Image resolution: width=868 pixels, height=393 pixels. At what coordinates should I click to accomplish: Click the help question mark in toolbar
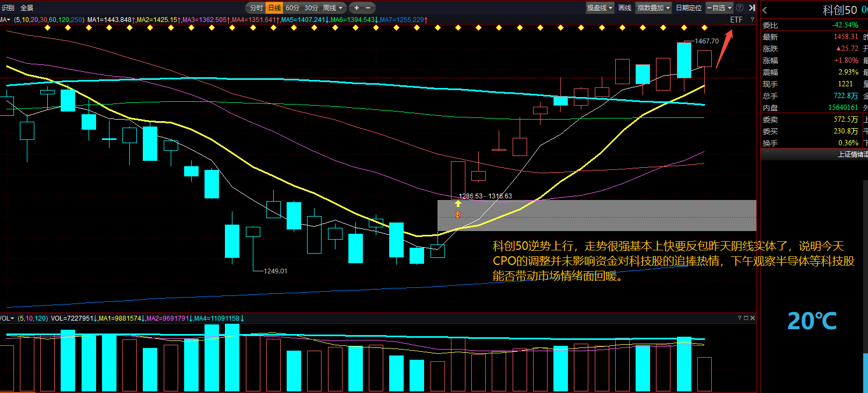pos(740,8)
